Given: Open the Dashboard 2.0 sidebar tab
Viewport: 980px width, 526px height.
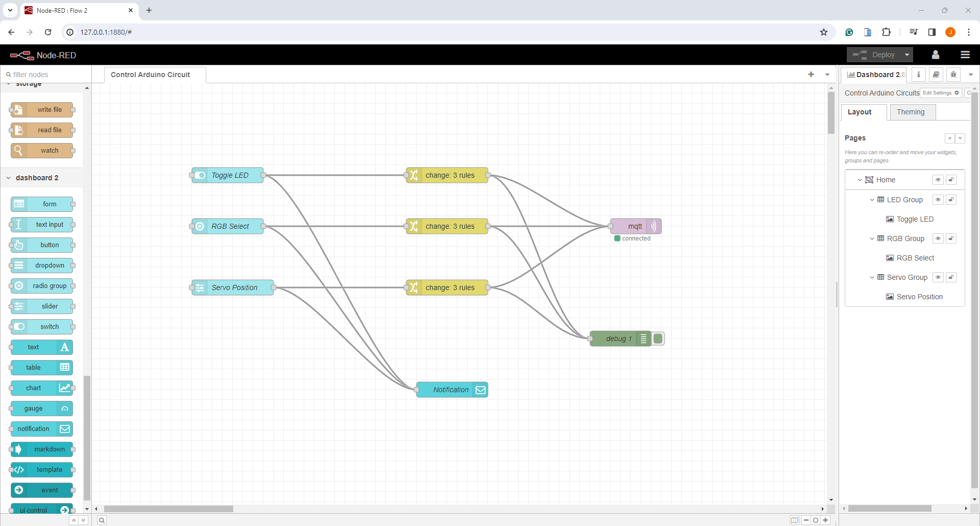Looking at the screenshot, I should pos(874,75).
